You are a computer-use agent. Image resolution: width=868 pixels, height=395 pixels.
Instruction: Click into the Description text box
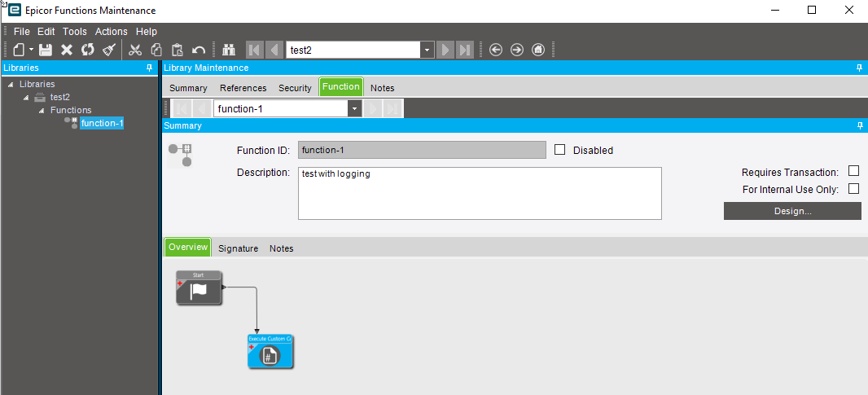480,193
